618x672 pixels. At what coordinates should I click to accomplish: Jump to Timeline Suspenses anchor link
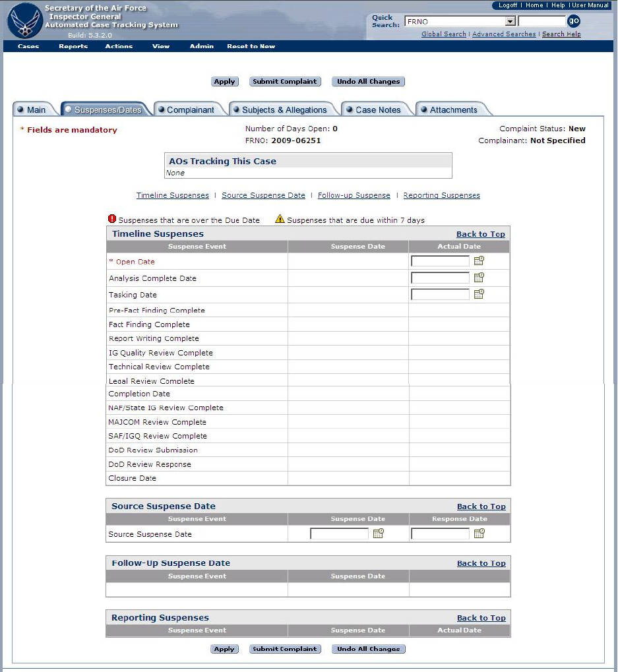pyautogui.click(x=173, y=195)
